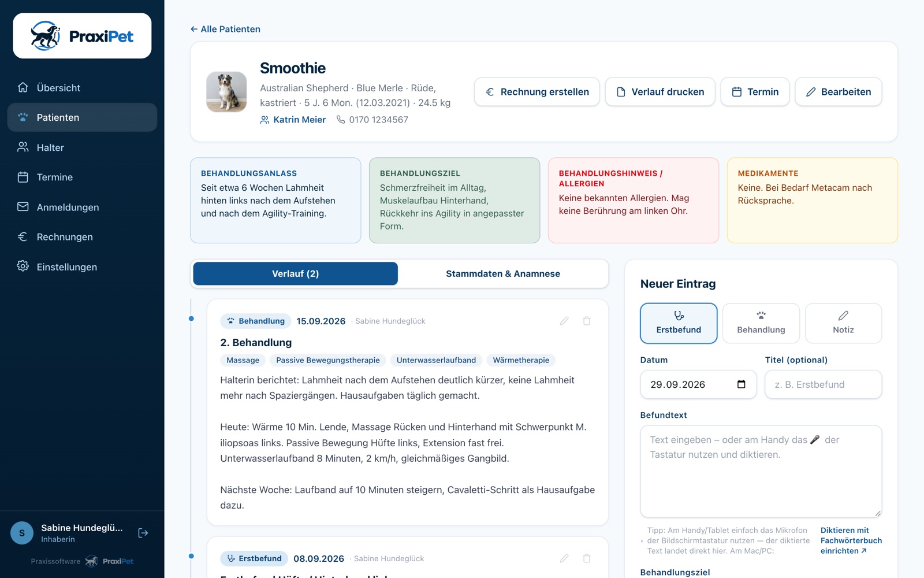Screen dimensions: 924x578
Task: Go to Patienten in the sidebar
Action: (82, 117)
